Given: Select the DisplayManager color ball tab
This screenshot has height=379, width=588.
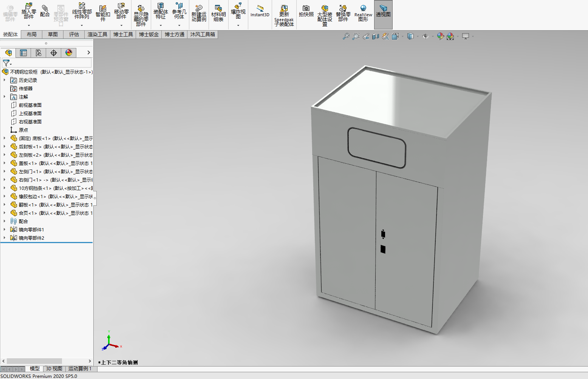Looking at the screenshot, I should [69, 53].
